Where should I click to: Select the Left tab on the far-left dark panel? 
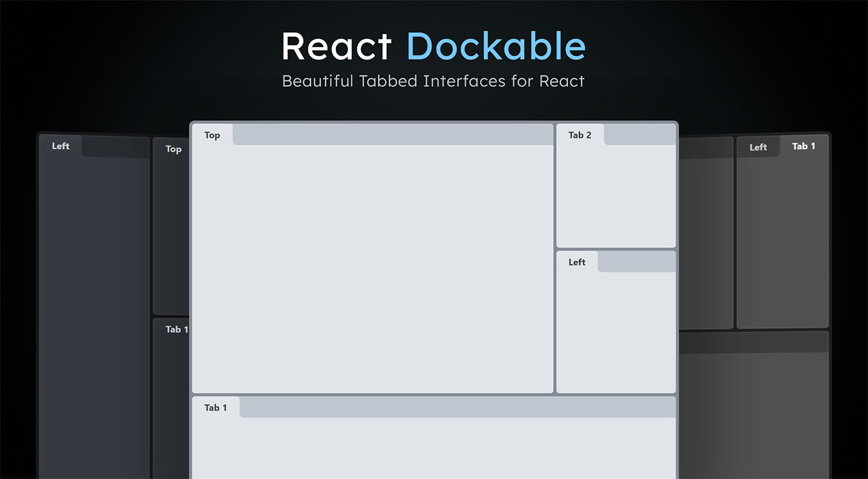[x=60, y=145]
